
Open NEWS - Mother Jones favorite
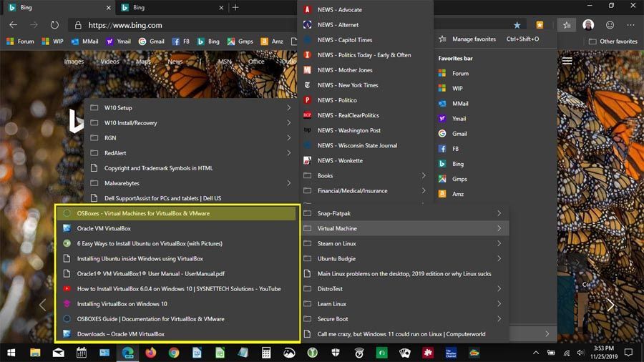[366, 70]
